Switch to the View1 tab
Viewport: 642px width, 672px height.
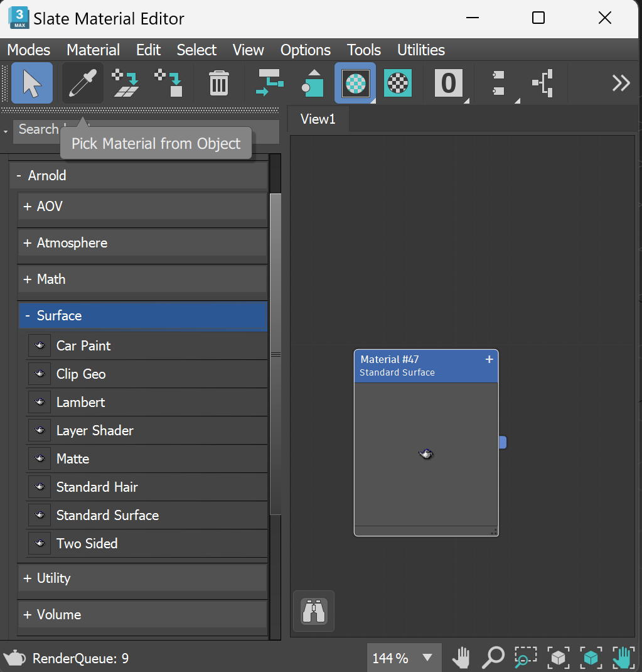click(318, 118)
